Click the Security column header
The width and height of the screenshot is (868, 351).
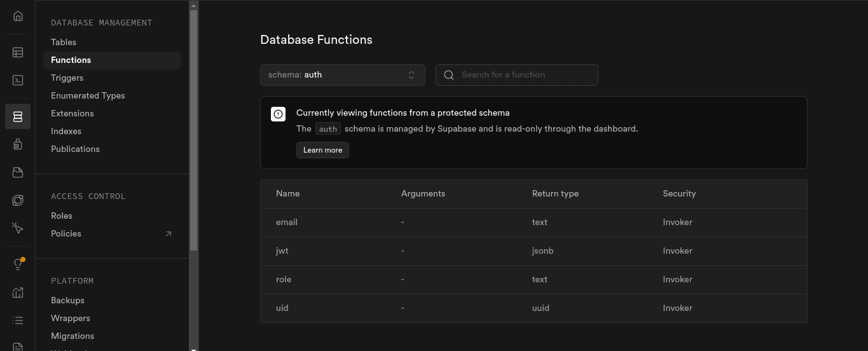680,194
